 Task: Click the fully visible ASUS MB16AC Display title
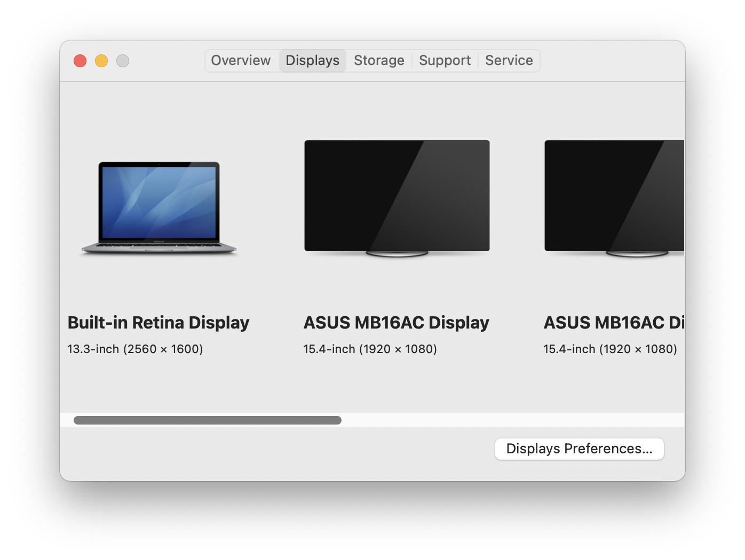[397, 323]
